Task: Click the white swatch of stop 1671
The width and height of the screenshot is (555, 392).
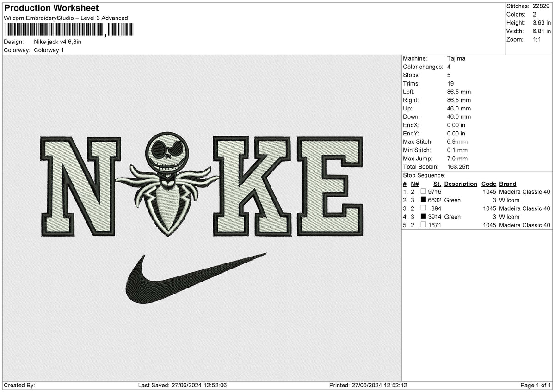Action: 423,225
